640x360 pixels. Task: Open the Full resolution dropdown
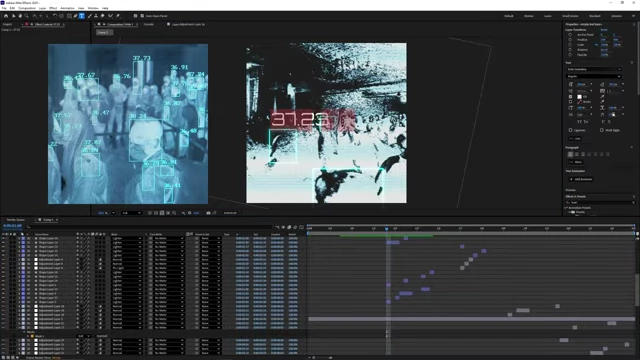click(131, 213)
